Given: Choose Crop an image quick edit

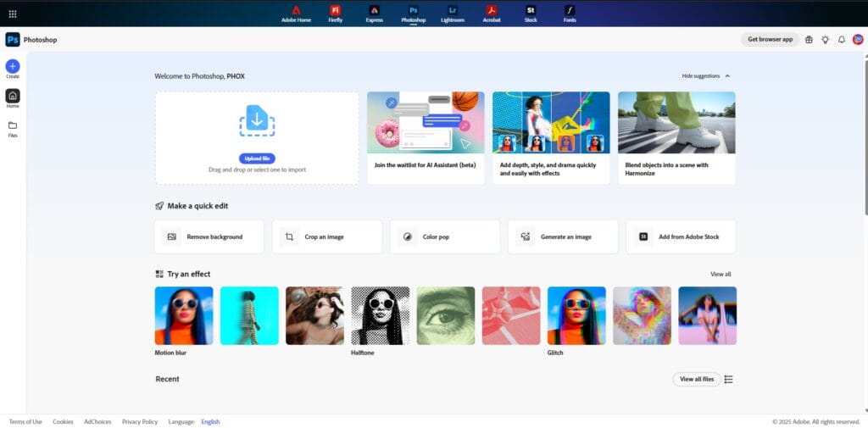Looking at the screenshot, I should pos(327,236).
